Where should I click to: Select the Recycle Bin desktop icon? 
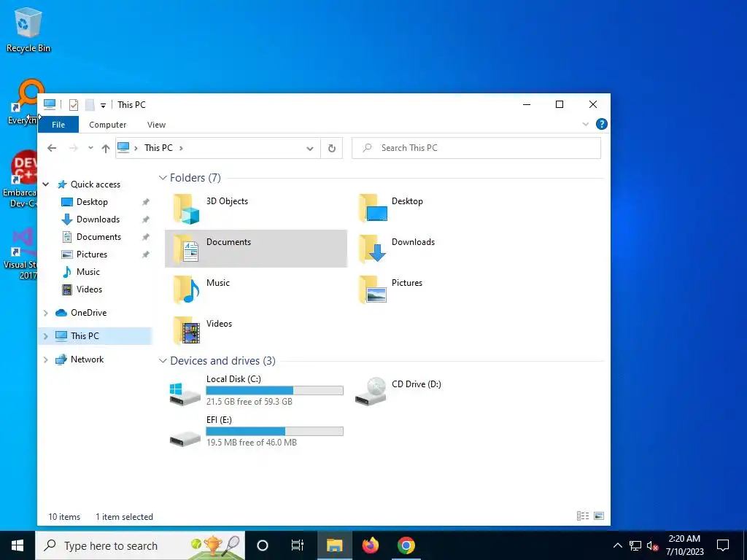coord(28,29)
